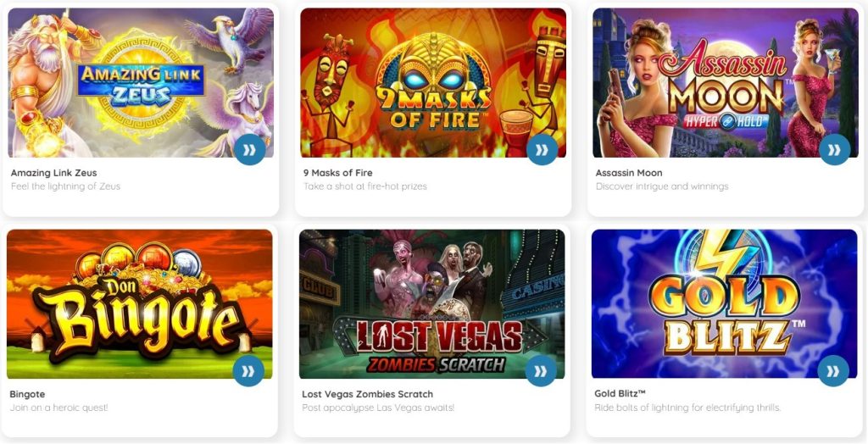868x444 pixels.
Task: Click the play arrow on Assassin Moon
Action: pyautogui.click(x=834, y=149)
